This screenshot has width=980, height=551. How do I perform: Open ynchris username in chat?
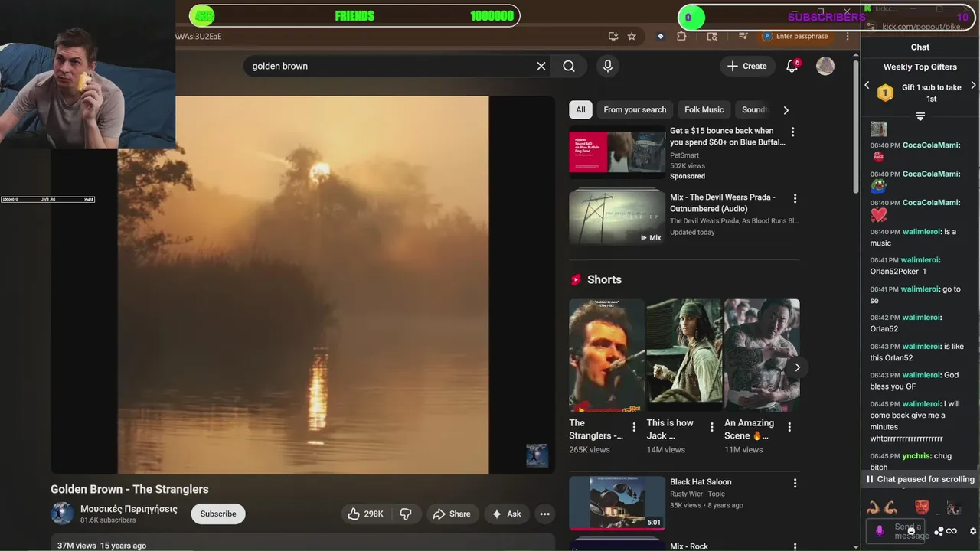916,455
